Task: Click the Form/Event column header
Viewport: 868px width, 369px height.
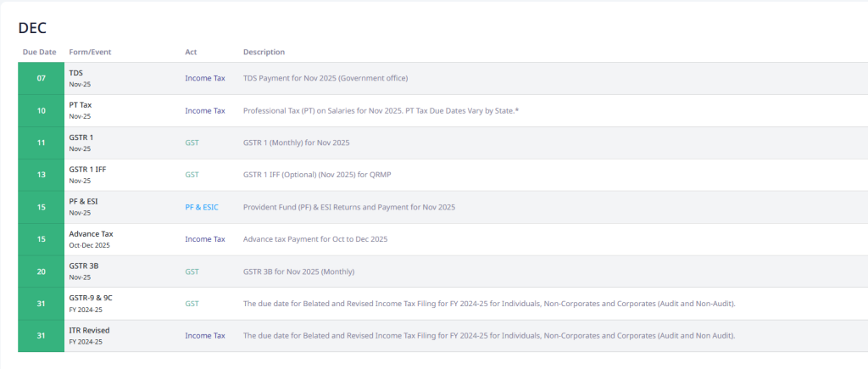Action: pyautogui.click(x=90, y=53)
